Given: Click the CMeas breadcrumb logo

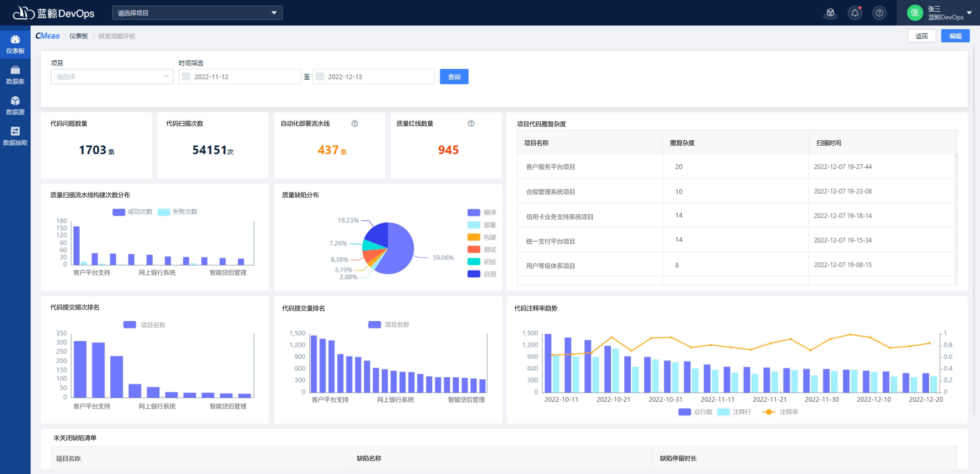Looking at the screenshot, I should pos(48,36).
